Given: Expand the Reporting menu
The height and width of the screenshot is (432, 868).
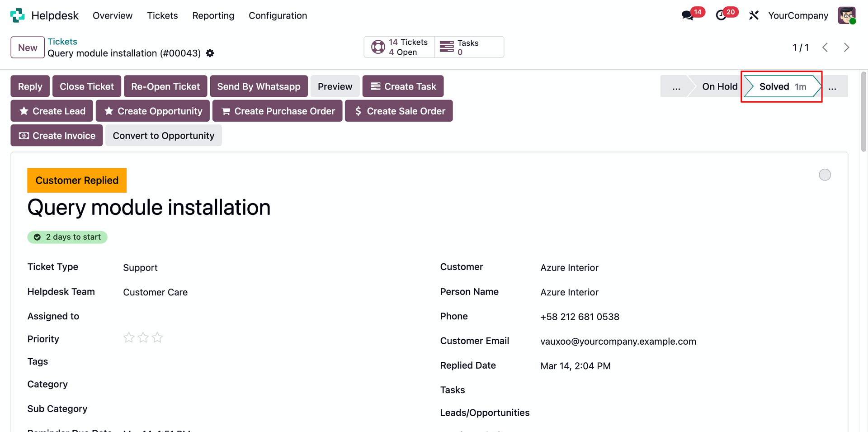Looking at the screenshot, I should tap(213, 16).
